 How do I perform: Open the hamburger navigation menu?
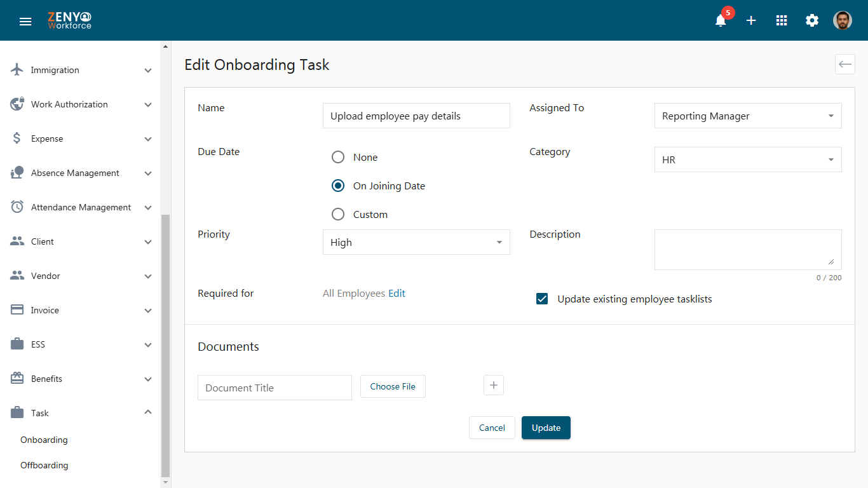click(25, 21)
